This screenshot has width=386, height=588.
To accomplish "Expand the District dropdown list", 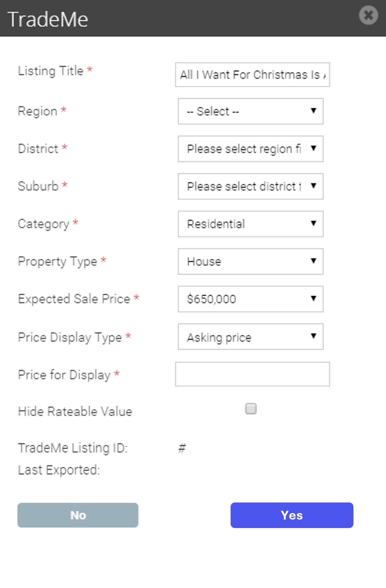I will (251, 149).
